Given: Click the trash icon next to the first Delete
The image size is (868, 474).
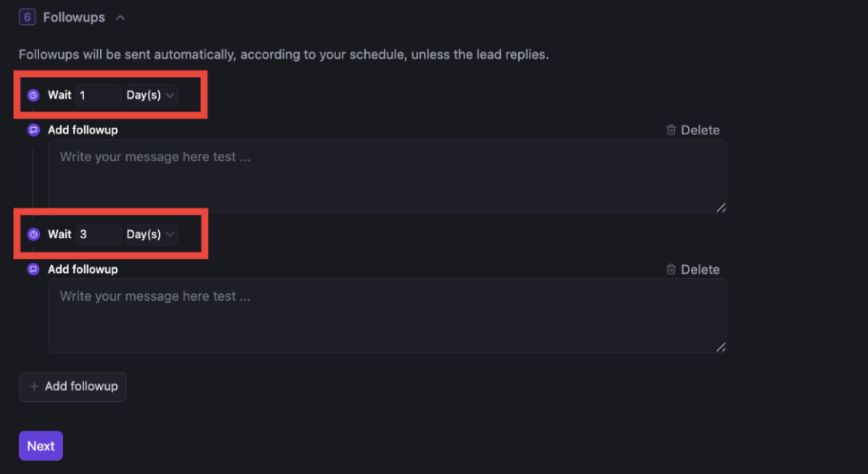Looking at the screenshot, I should [x=671, y=130].
